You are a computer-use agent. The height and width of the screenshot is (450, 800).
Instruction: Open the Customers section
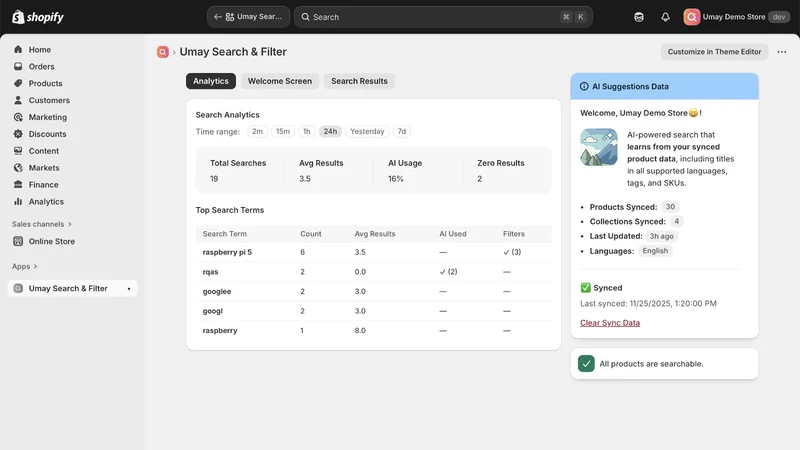tap(49, 100)
